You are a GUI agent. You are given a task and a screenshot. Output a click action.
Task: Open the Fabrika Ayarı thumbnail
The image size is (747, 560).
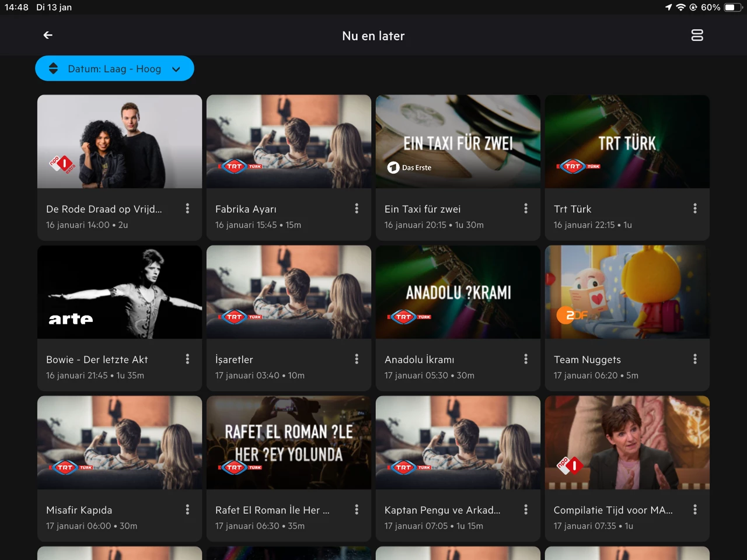tap(289, 142)
